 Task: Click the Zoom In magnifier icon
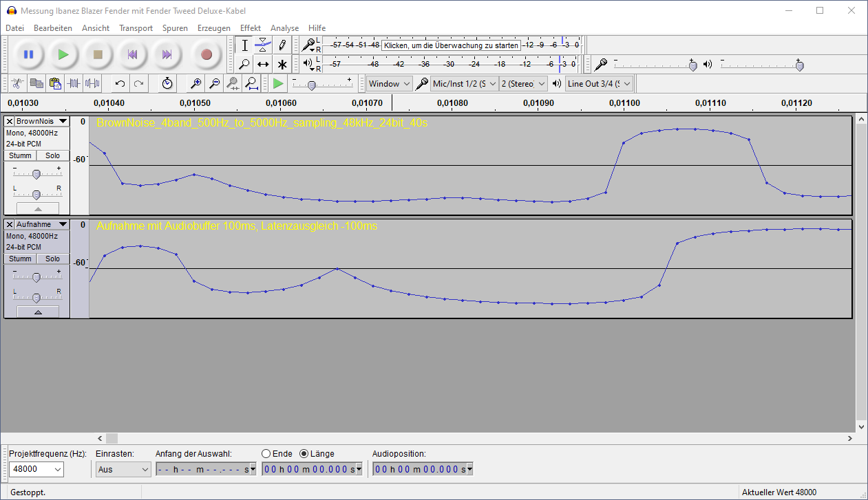pos(196,83)
